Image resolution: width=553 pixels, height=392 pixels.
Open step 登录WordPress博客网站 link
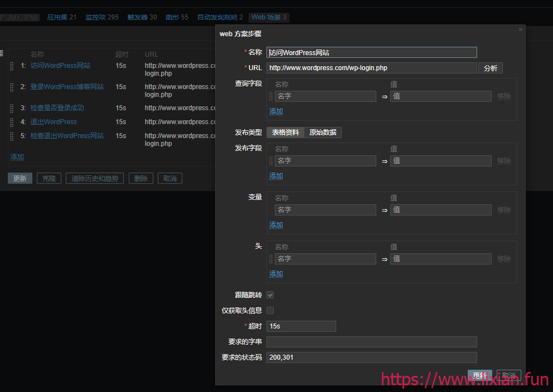pos(67,87)
